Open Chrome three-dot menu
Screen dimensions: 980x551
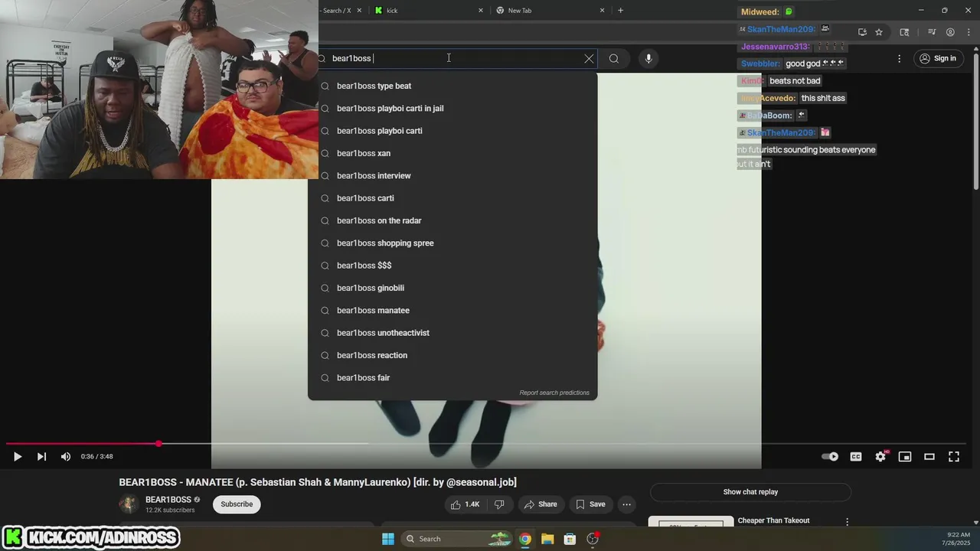coord(968,32)
